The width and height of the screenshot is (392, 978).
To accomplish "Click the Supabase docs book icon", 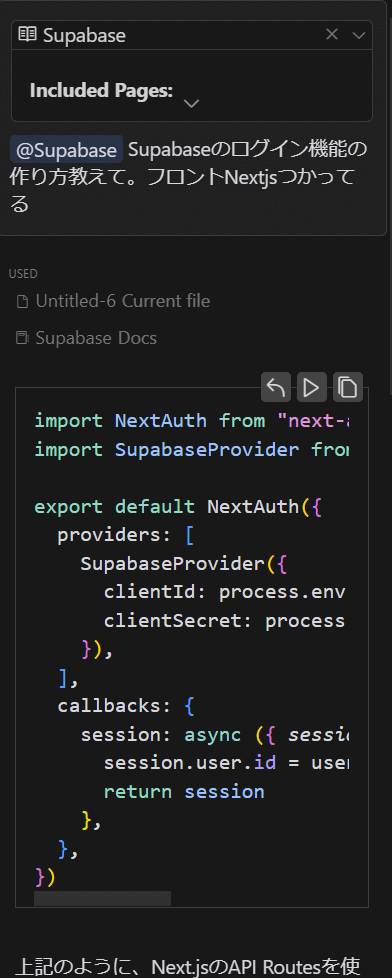I will tap(27, 35).
